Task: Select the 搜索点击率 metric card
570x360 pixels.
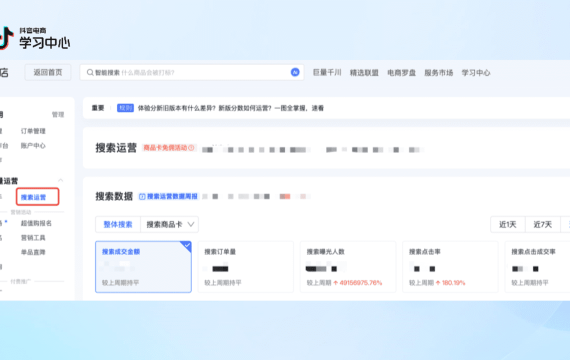Action: 450,267
